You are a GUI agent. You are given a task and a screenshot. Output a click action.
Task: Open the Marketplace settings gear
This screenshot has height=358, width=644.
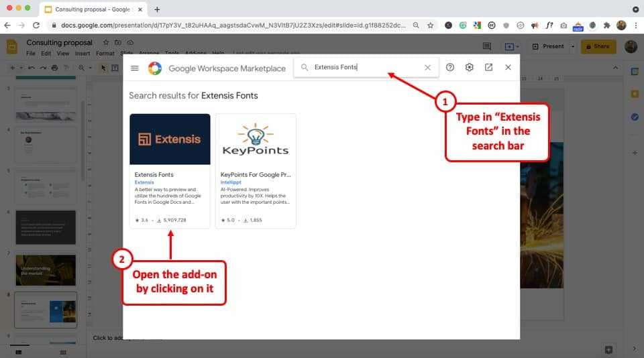pyautogui.click(x=470, y=68)
